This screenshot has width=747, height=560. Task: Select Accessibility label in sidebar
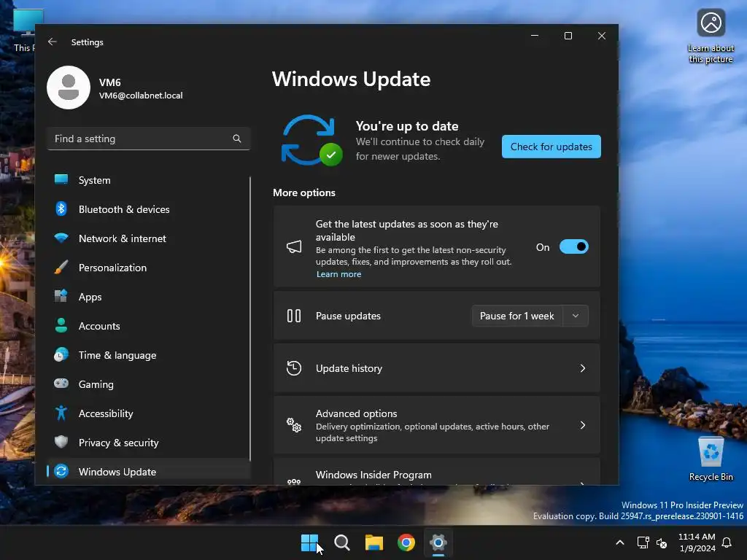[x=106, y=413]
